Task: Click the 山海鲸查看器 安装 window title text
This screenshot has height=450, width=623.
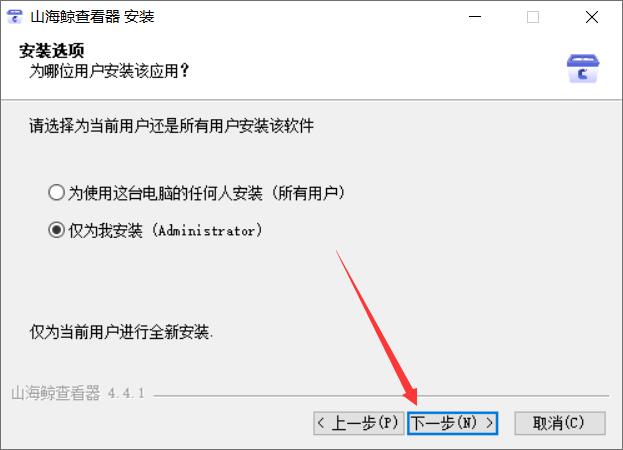Action: pyautogui.click(x=92, y=17)
